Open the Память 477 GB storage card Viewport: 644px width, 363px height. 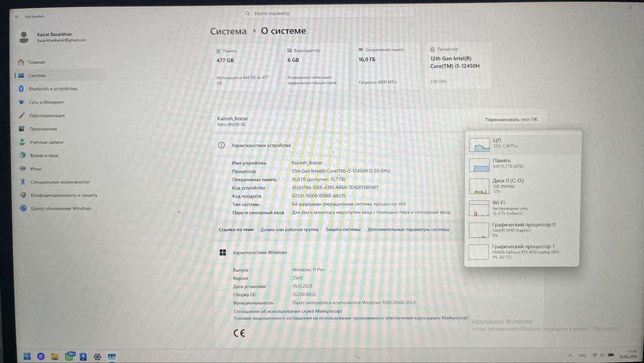[244, 67]
